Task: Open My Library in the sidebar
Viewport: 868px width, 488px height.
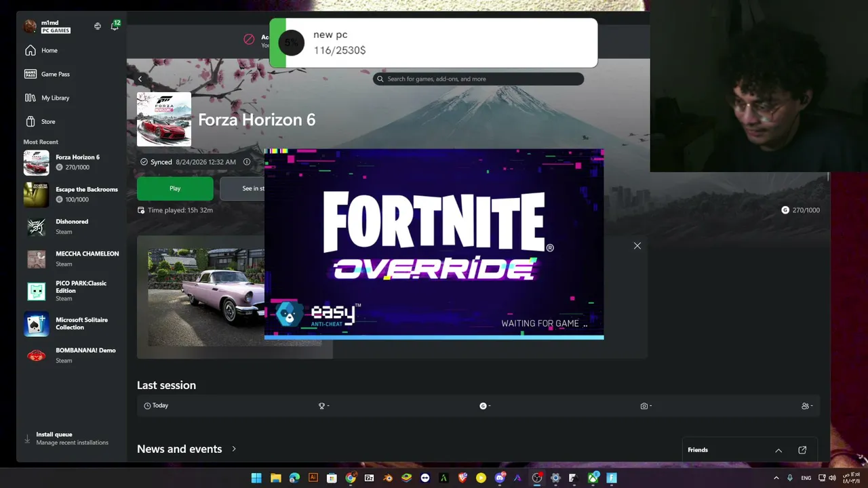Action: [x=71, y=98]
